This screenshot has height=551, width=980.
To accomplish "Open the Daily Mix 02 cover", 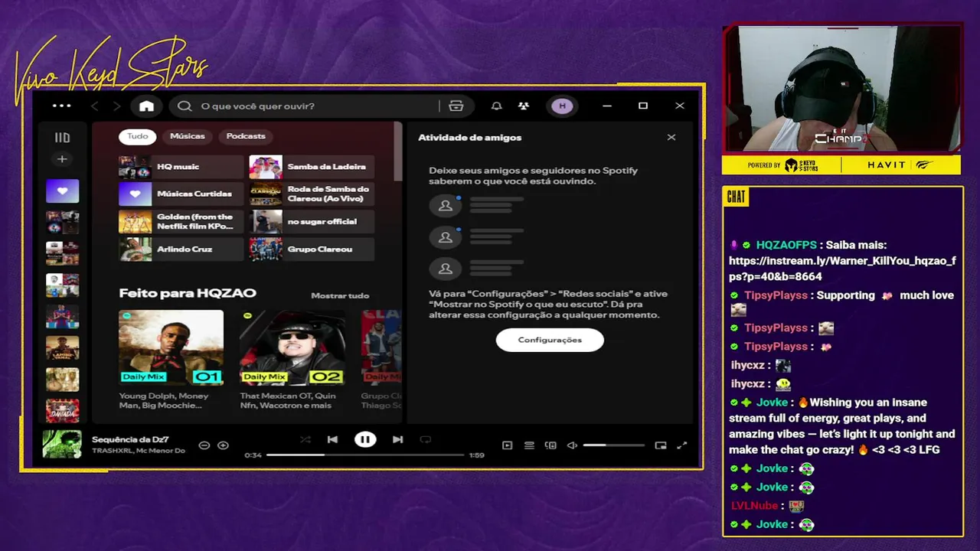I will tap(292, 347).
